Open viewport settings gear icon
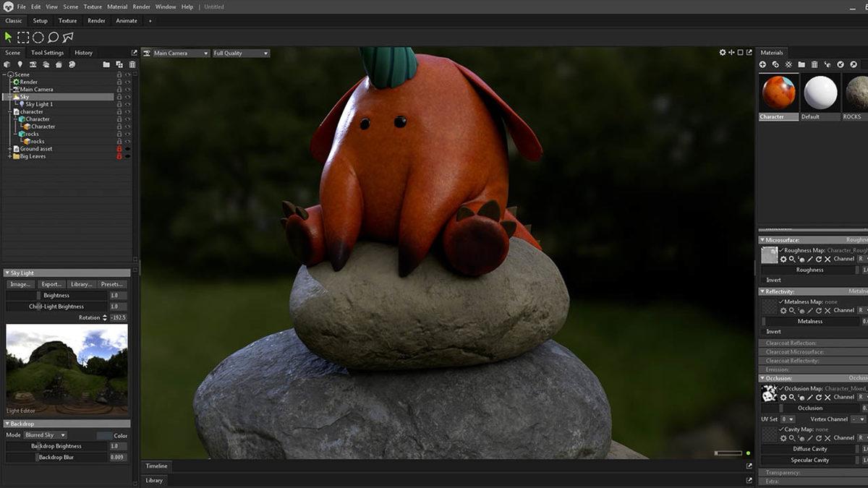 click(722, 53)
